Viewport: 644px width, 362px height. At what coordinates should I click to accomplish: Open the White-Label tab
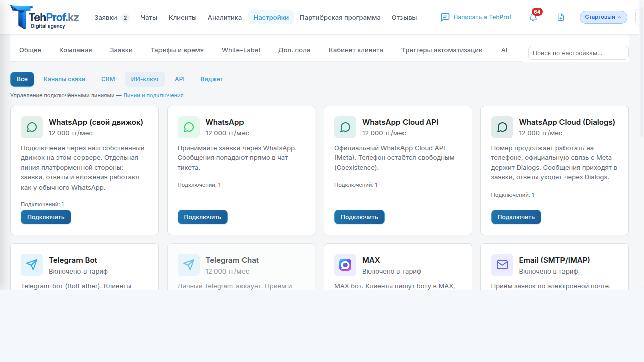241,50
